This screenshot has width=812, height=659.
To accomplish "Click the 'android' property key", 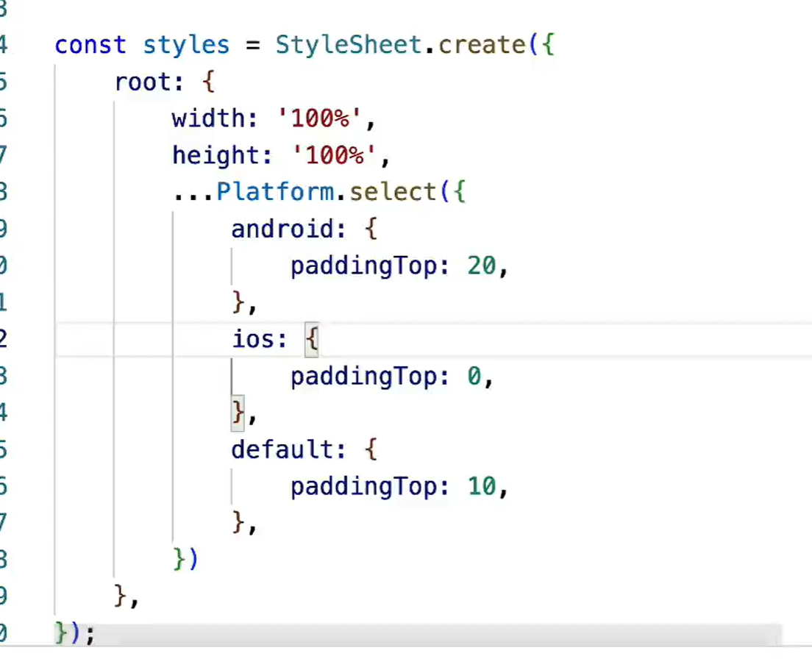I will [x=282, y=229].
